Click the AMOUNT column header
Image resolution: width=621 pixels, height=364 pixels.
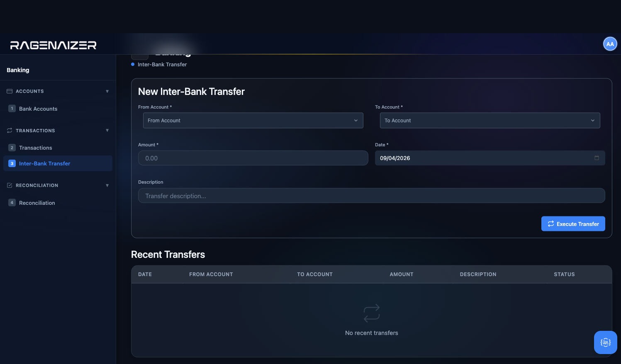point(402,274)
